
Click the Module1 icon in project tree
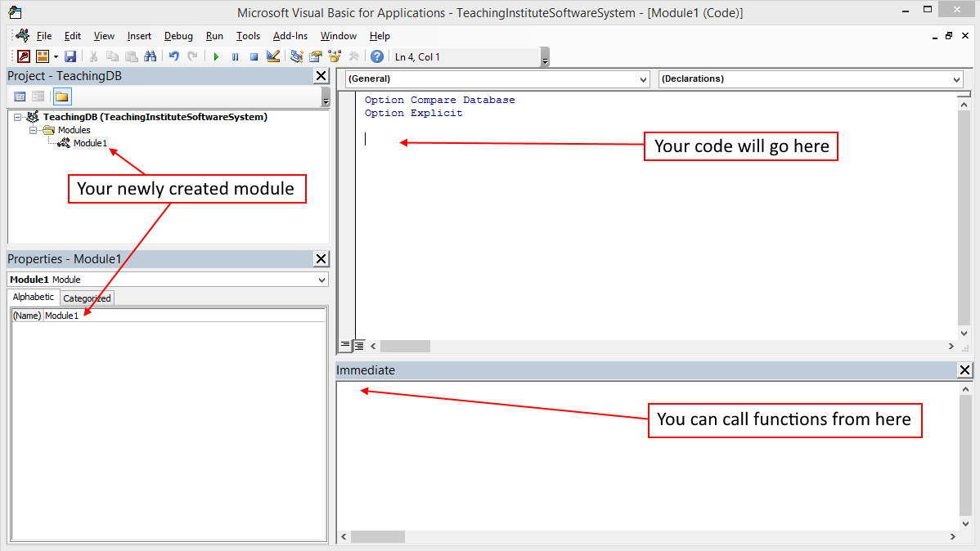coord(64,143)
